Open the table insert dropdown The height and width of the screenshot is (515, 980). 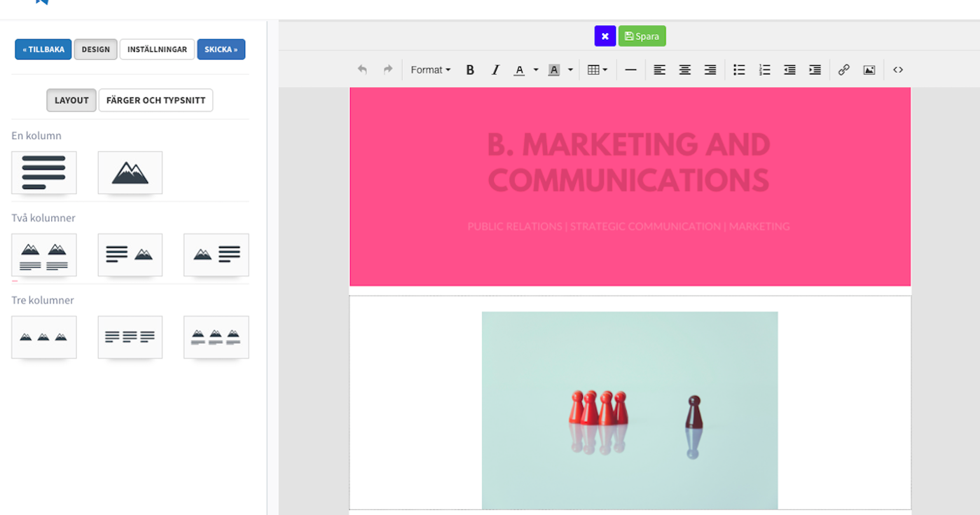tap(597, 70)
